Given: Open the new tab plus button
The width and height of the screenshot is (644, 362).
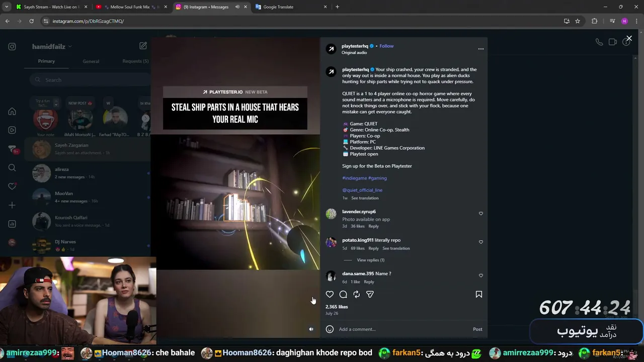Looking at the screenshot, I should [x=337, y=7].
